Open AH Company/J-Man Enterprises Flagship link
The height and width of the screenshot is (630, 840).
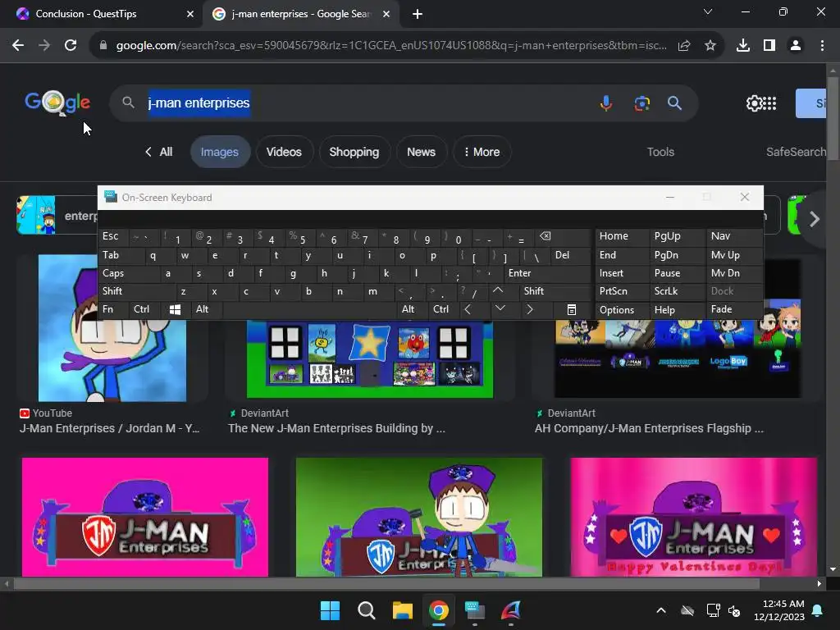[649, 428]
